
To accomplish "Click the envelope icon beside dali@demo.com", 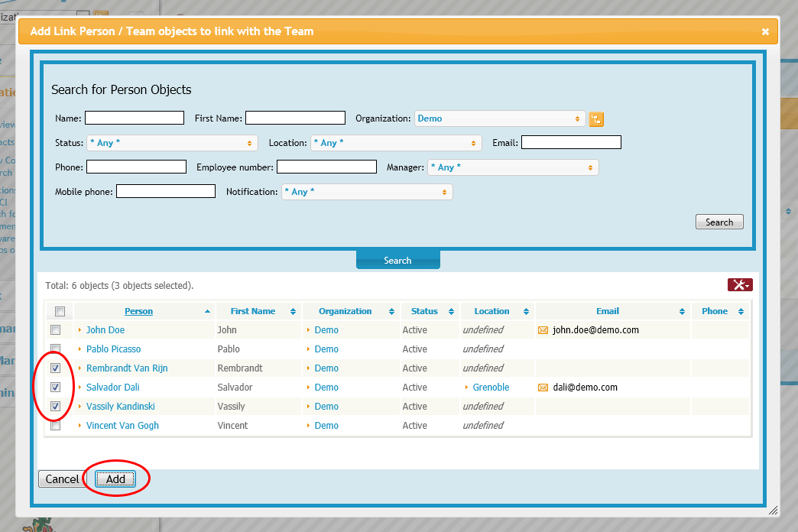I will coord(541,387).
